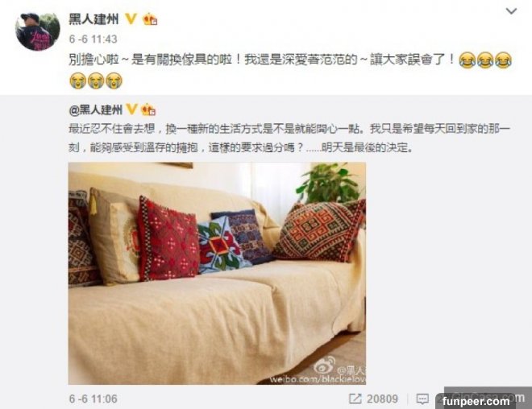Screen dimensions: 532x409
Task: Open the 6-6 11:06 original post timestamp
Action: click(93, 399)
